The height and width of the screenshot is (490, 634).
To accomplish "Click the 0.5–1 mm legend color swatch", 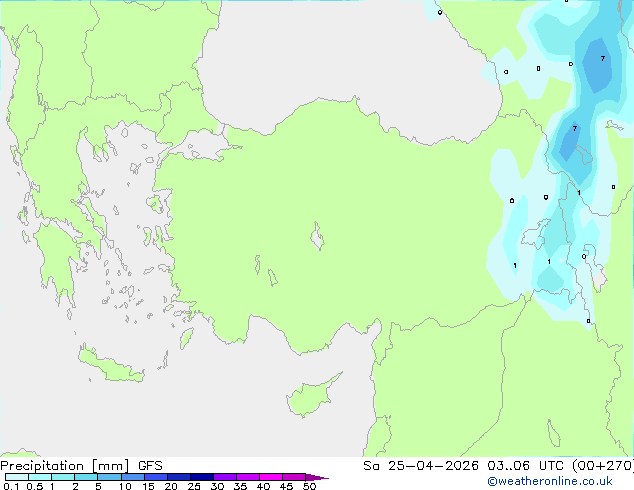I will coord(40,477).
